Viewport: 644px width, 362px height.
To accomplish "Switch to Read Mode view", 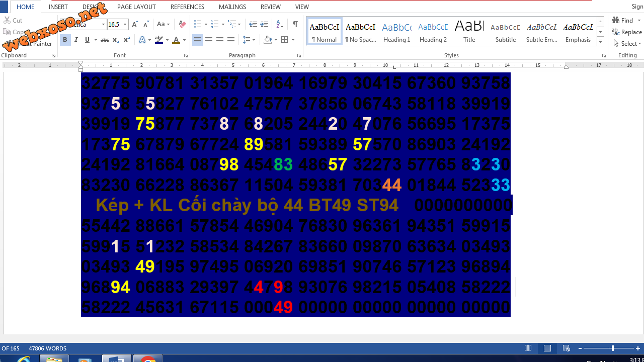I will click(x=528, y=348).
